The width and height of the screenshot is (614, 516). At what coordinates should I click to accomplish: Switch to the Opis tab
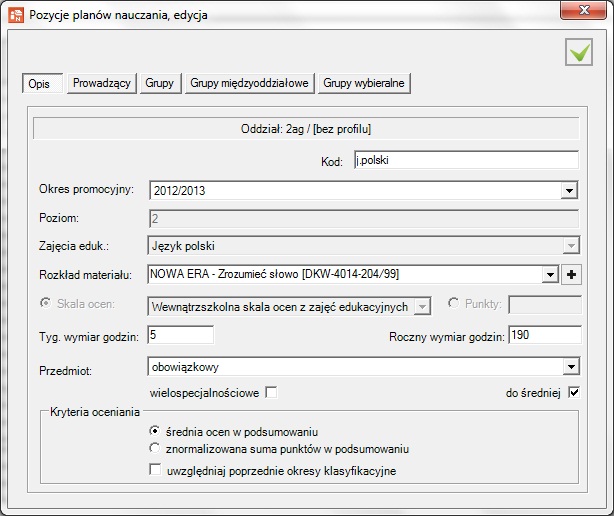[42, 83]
